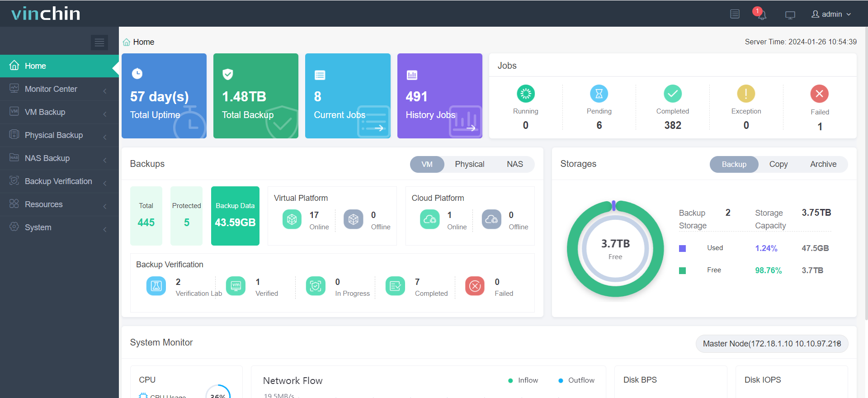
Task: Open the Current Jobs card
Action: [348, 96]
